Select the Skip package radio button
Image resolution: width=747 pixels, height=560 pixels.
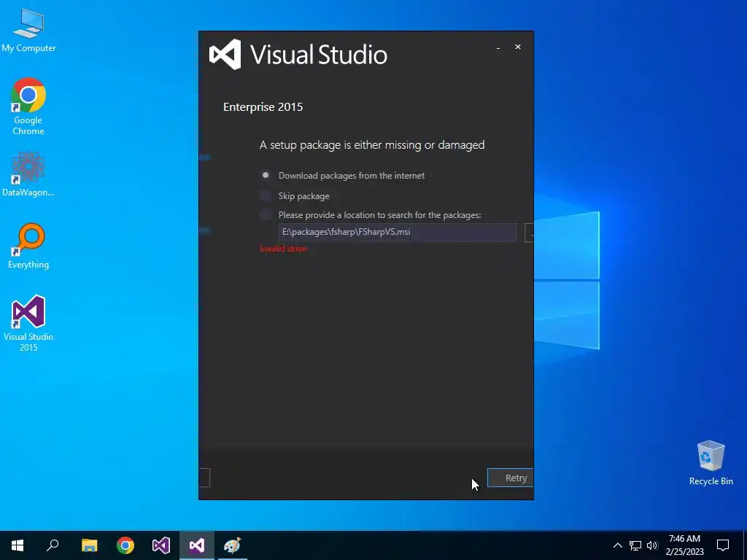coord(266,195)
